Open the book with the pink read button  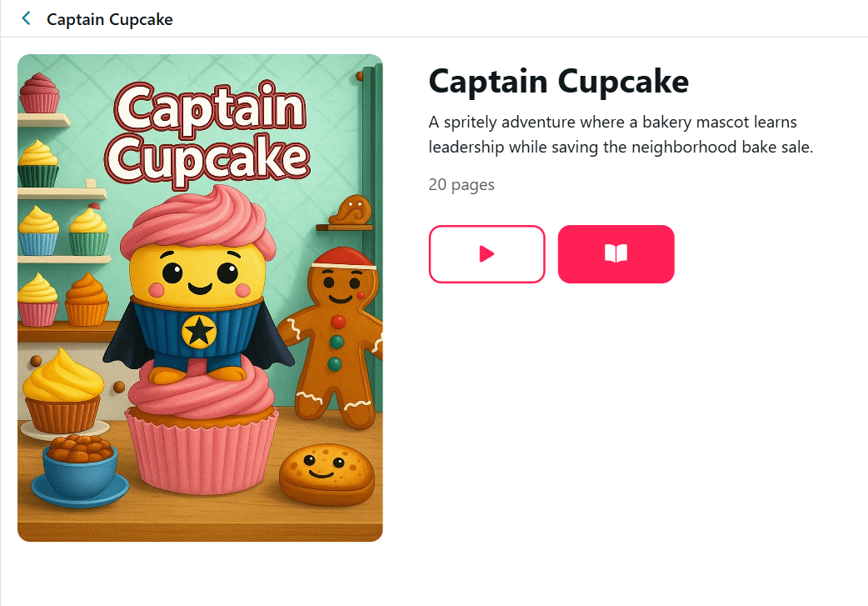tap(616, 254)
